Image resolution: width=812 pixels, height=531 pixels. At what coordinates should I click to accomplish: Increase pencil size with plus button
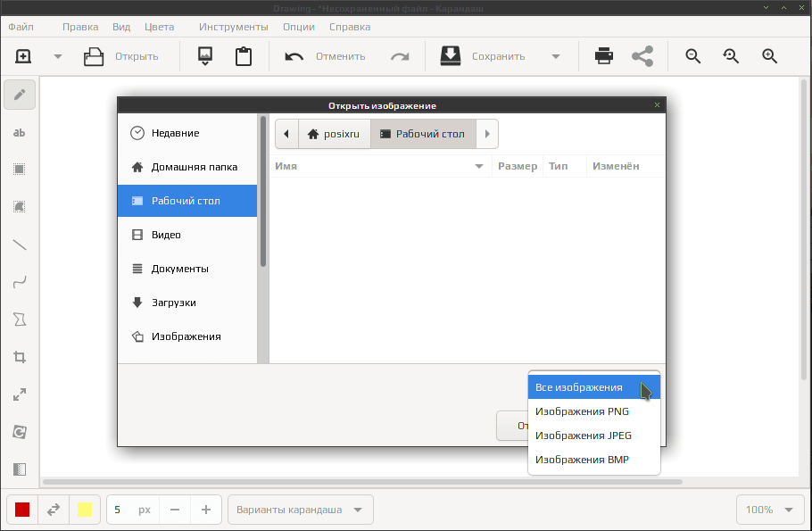(x=206, y=510)
